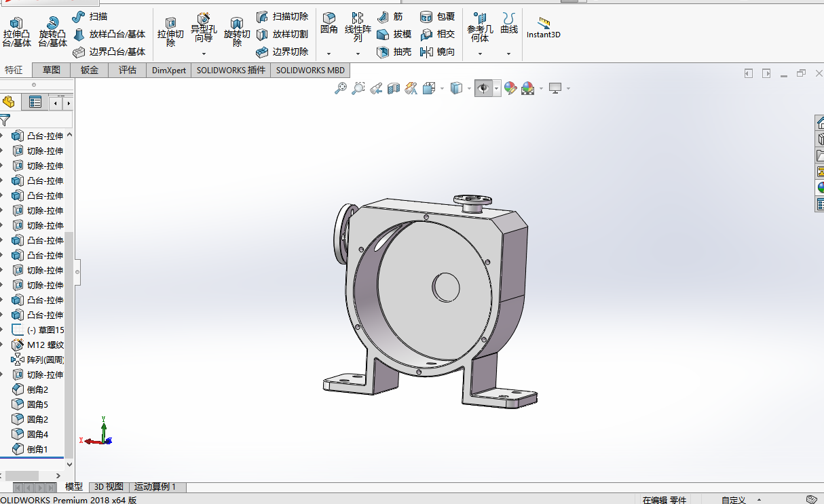Click the zoom to fit magnifier icon
The image size is (824, 504).
[x=341, y=88]
